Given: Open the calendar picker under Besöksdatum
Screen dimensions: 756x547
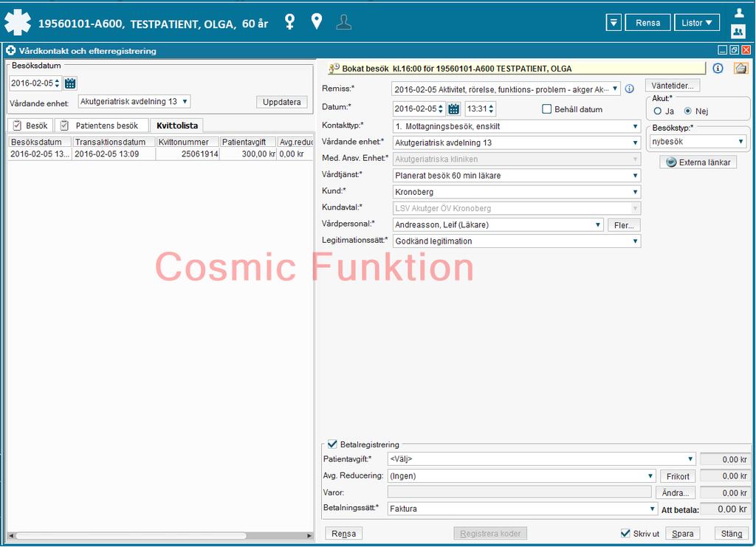Looking at the screenshot, I should point(70,83).
